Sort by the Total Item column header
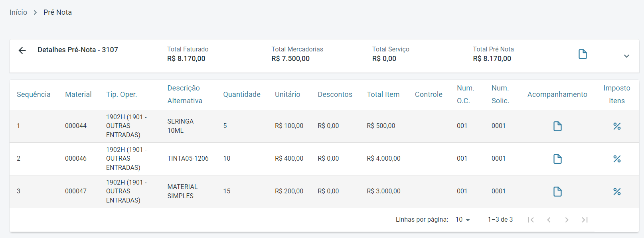The width and height of the screenshot is (644, 238). pos(383,94)
